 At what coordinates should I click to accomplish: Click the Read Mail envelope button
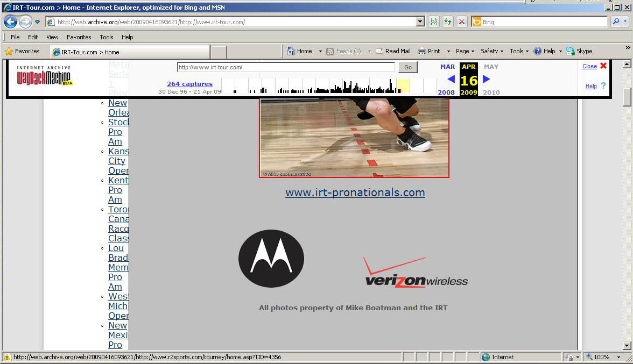[x=393, y=51]
